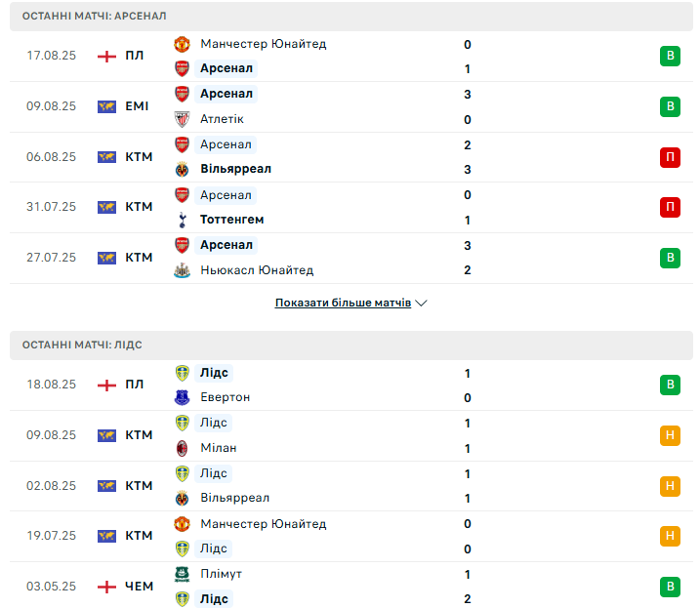Click Newcastle United crest icon
Screen dimensions: 700x609
182,270
